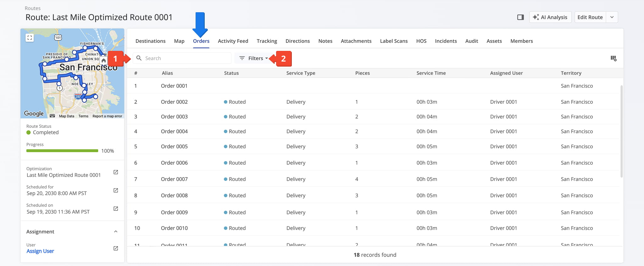Click the Assign User link
Viewport: 644px width, 266px height.
coord(40,251)
